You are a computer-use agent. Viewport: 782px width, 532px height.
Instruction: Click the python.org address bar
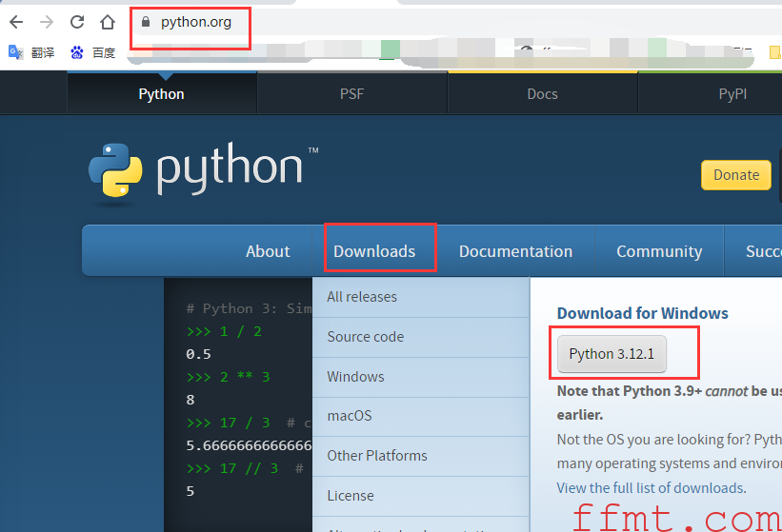tap(195, 22)
